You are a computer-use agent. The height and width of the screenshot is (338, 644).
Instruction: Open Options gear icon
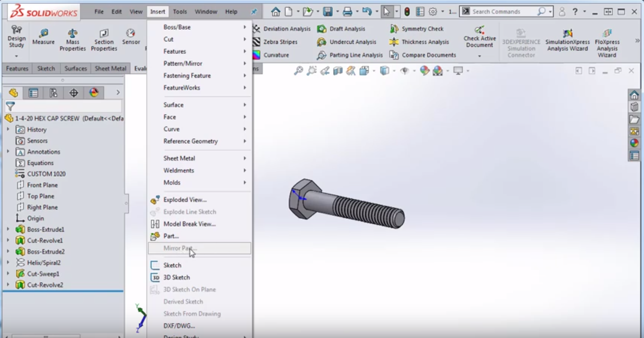432,12
